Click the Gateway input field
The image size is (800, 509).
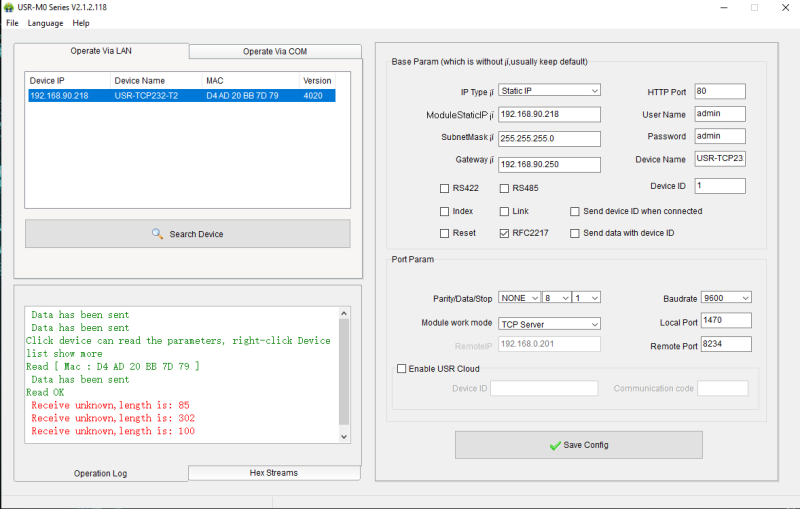point(549,164)
